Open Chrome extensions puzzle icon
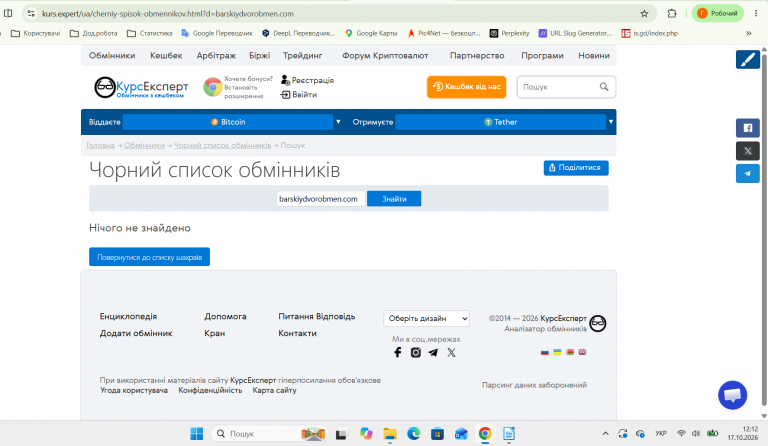 point(672,14)
